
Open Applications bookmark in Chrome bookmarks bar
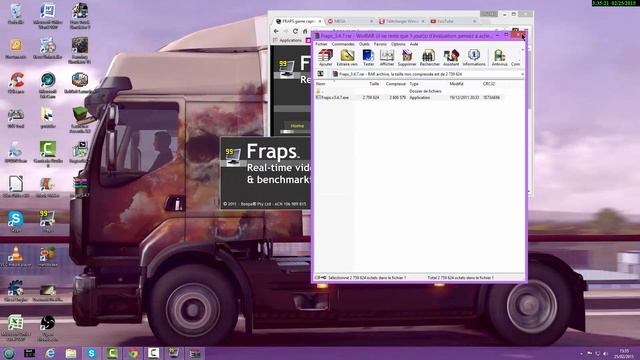pos(287,40)
